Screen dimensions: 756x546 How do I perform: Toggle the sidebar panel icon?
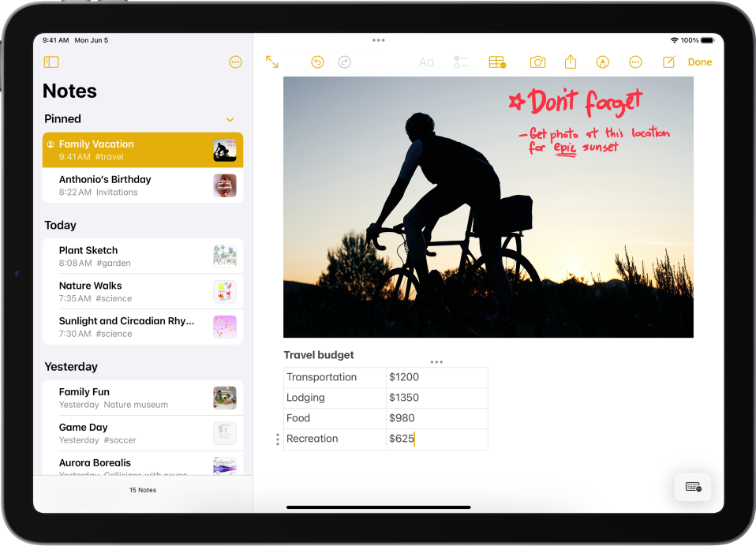pos(51,62)
